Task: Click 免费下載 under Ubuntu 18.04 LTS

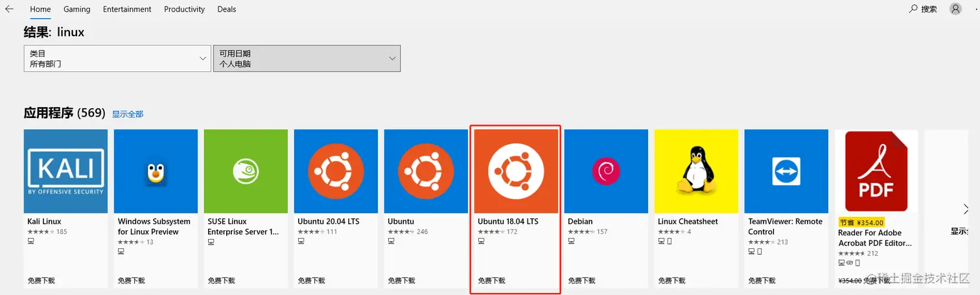Action: coord(491,281)
